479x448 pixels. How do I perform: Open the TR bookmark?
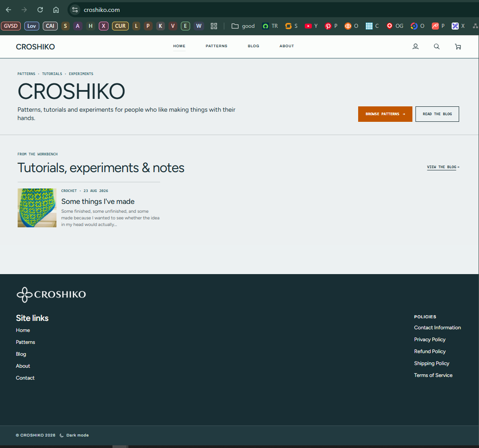coord(270,26)
